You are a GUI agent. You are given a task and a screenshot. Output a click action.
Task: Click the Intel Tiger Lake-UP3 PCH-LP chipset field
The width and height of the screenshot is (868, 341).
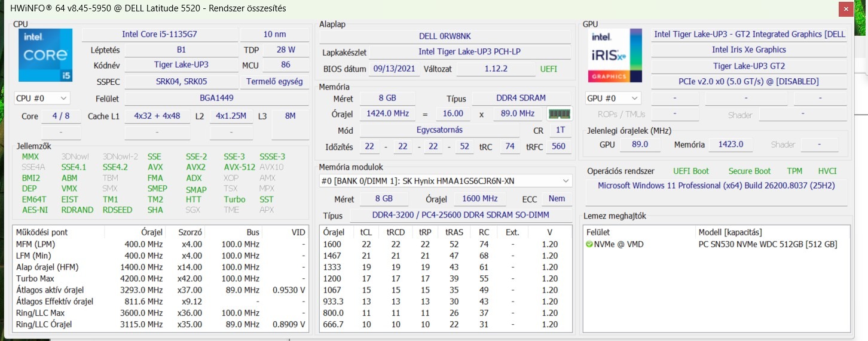pos(469,52)
